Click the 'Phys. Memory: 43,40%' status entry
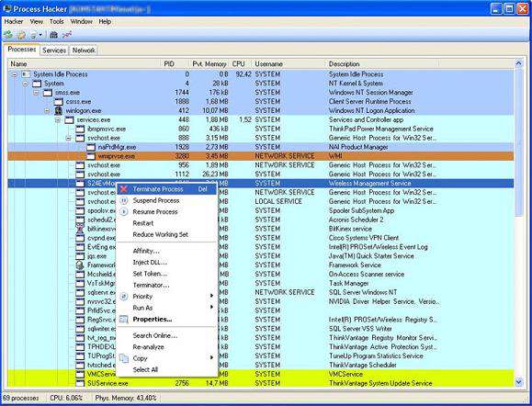 click(126, 398)
